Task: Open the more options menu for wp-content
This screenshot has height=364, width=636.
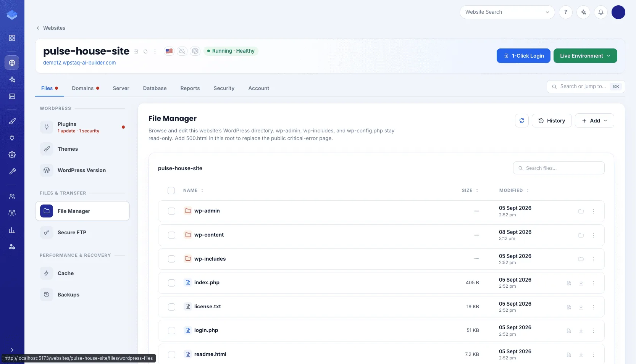Action: 593,235
